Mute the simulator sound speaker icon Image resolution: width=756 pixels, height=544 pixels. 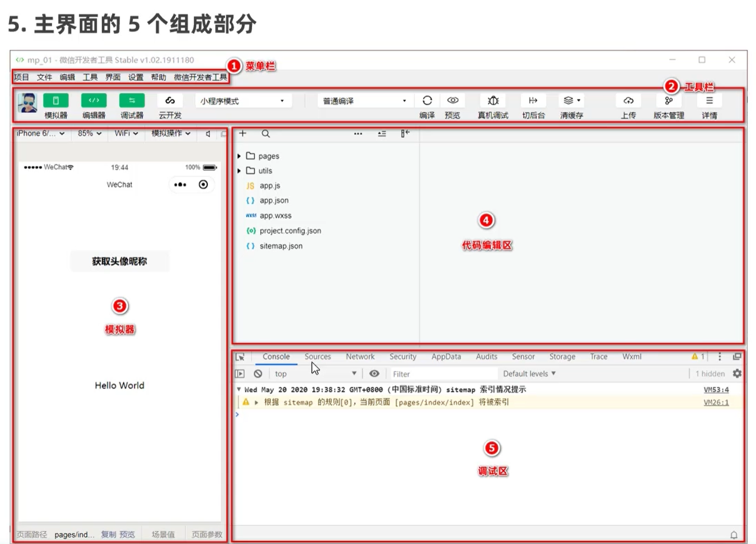pos(208,134)
